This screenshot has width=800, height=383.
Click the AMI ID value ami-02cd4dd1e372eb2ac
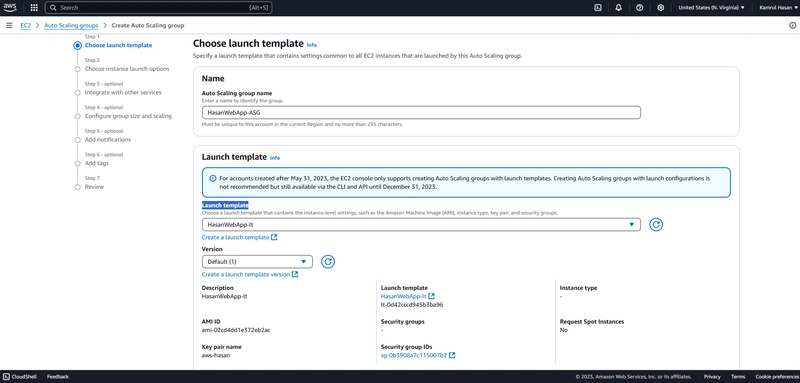point(236,330)
